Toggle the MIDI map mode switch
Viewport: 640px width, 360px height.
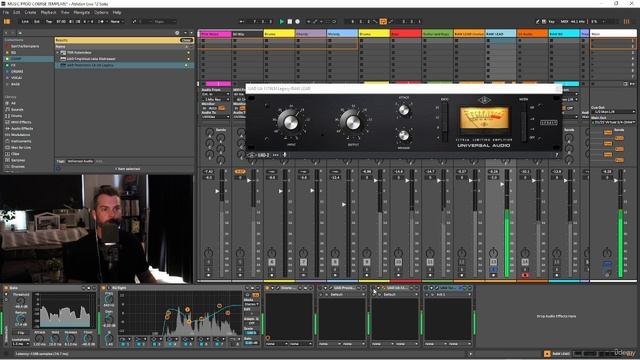pos(564,21)
